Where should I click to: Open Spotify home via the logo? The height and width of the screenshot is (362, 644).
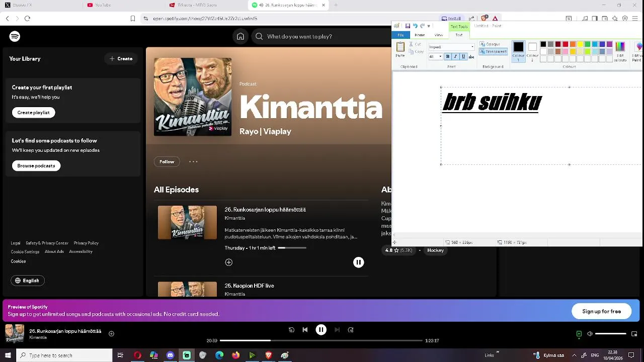coord(15,36)
